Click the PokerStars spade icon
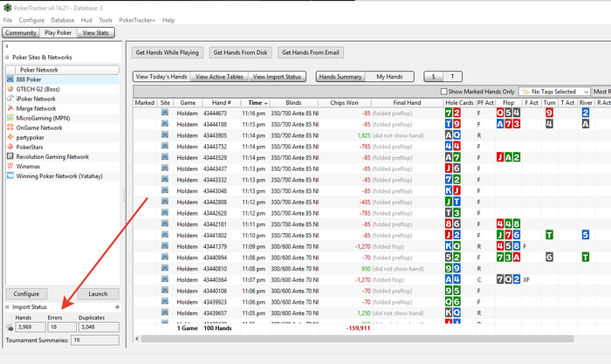611x364 pixels. pyautogui.click(x=10, y=147)
